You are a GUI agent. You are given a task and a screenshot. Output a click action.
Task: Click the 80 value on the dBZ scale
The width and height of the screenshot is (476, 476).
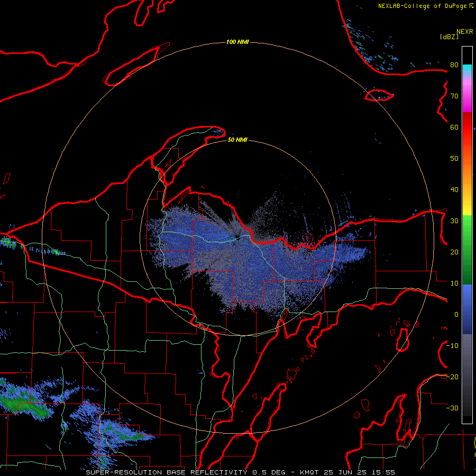coord(454,65)
